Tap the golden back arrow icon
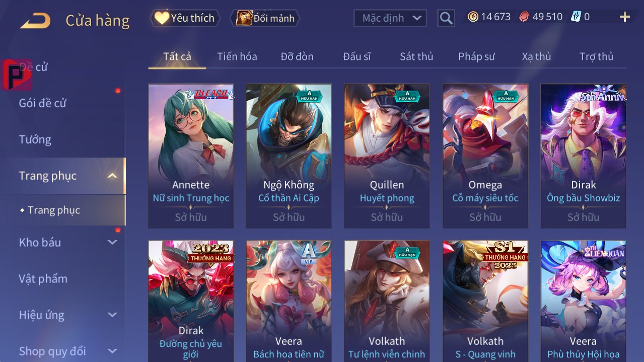Screen dimensions: 644x362 point(35,21)
